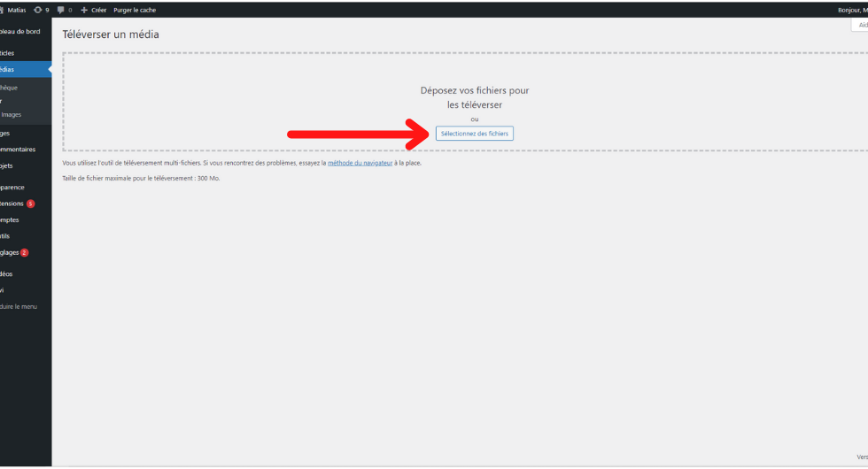Image resolution: width=868 pixels, height=469 pixels.
Task: Click inside the dashed file drop zone
Action: 266,102
